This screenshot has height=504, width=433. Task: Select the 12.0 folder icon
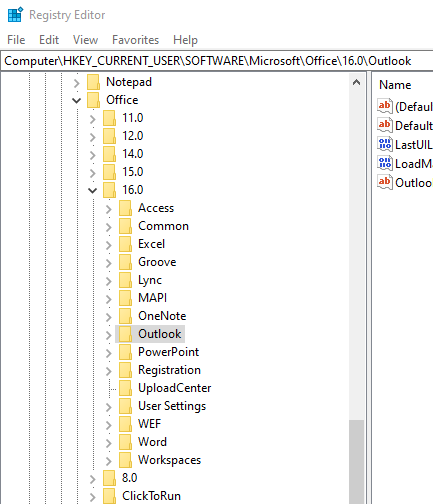click(x=109, y=136)
